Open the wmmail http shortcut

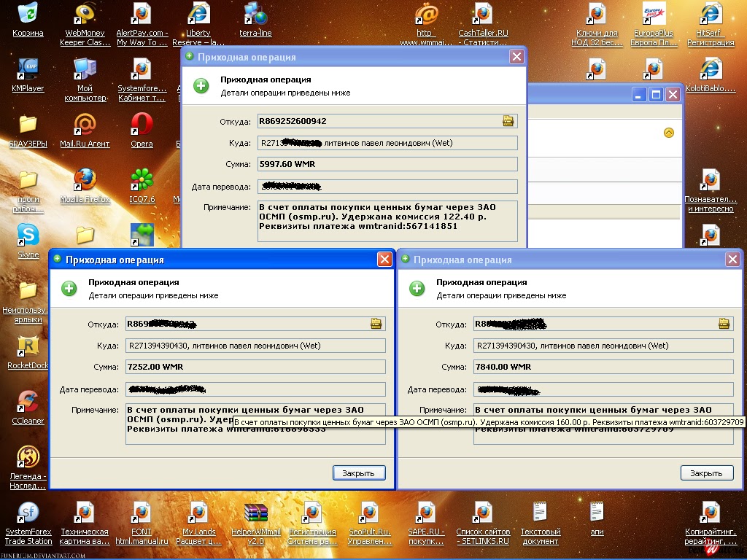point(426,24)
